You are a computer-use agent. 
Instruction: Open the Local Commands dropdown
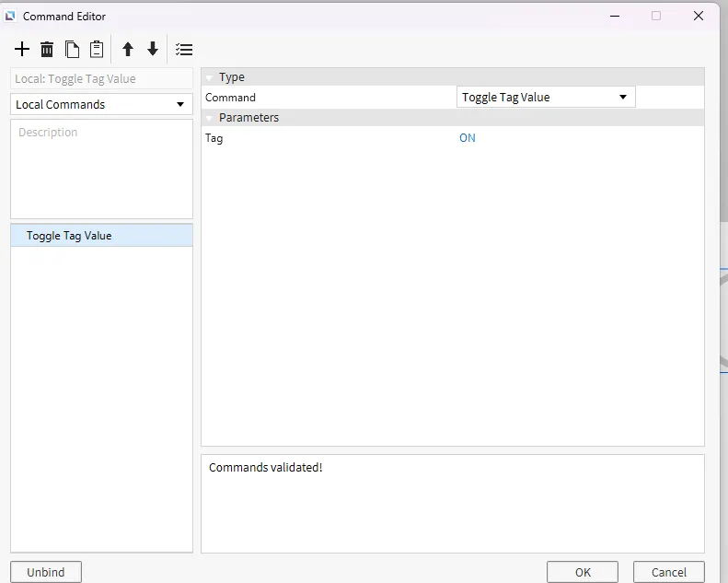click(x=101, y=104)
